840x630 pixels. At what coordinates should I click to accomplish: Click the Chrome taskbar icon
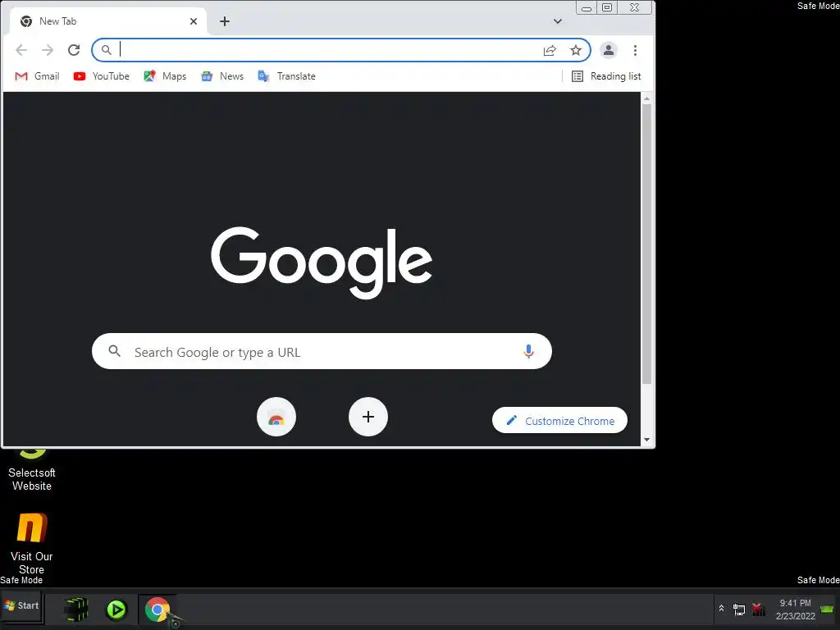[x=157, y=609]
